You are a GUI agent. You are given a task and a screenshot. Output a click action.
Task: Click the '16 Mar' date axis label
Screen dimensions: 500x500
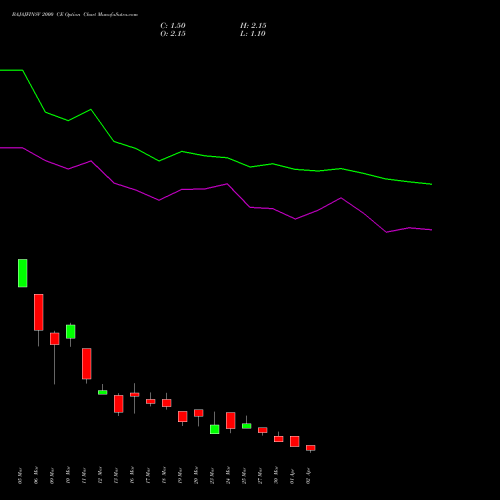[x=132, y=475]
